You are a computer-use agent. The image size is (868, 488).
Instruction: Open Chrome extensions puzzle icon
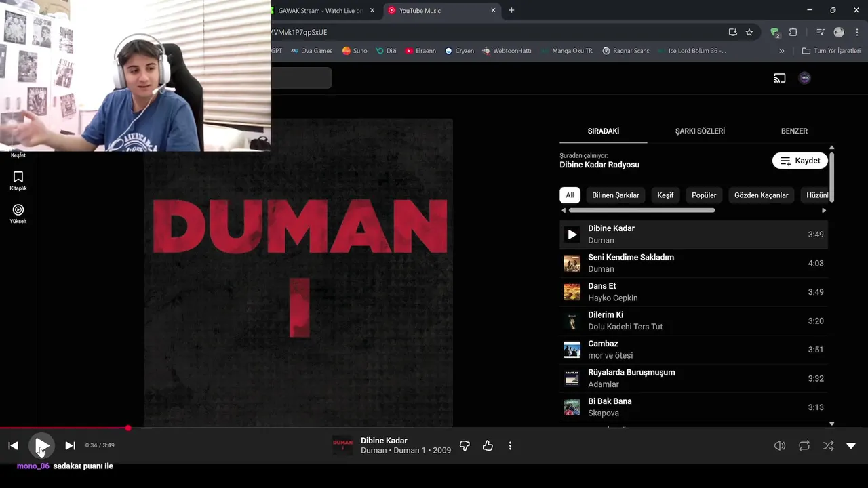pos(793,32)
